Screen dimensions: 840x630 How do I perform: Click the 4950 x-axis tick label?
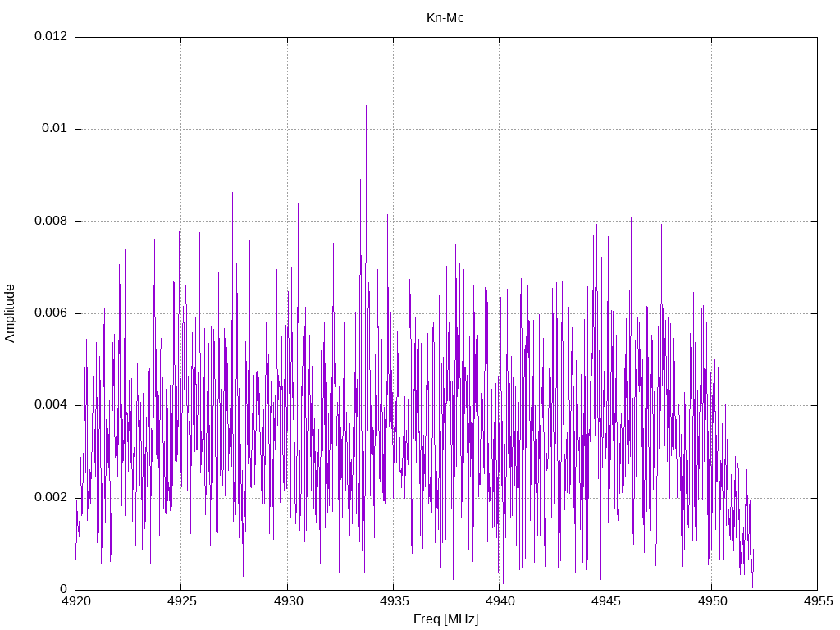point(713,601)
